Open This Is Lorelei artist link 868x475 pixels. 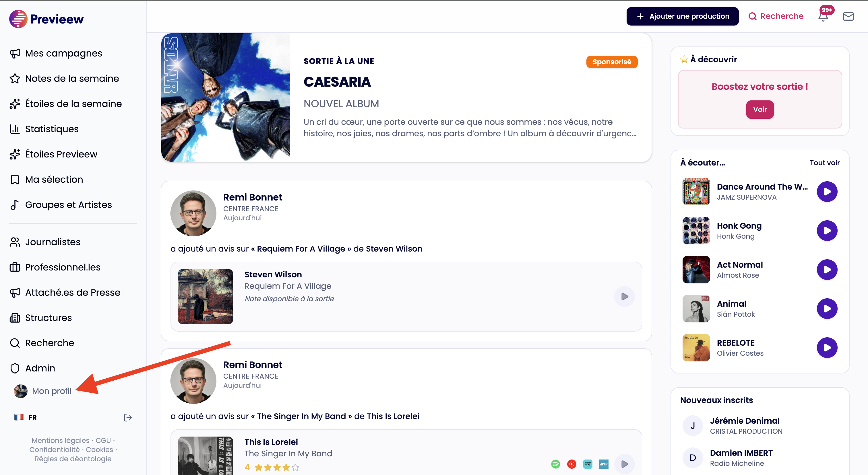point(393,416)
